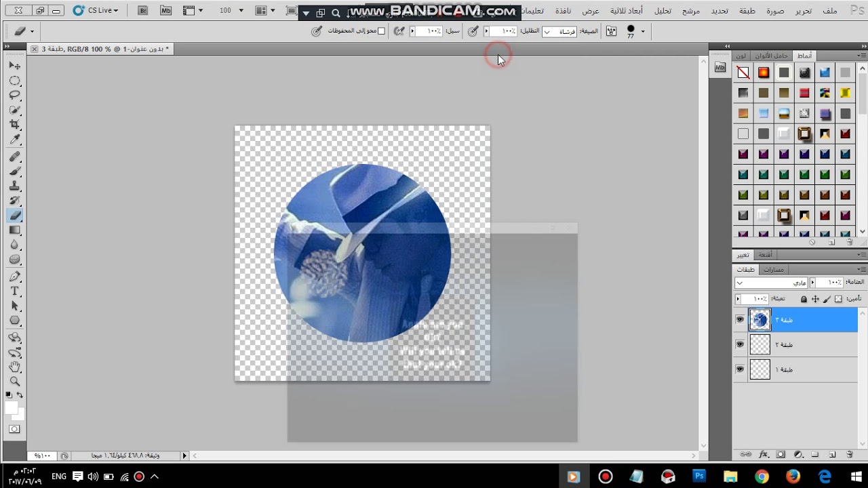Open the طبقة (Layer) menu
The image size is (868, 488).
pyautogui.click(x=747, y=11)
